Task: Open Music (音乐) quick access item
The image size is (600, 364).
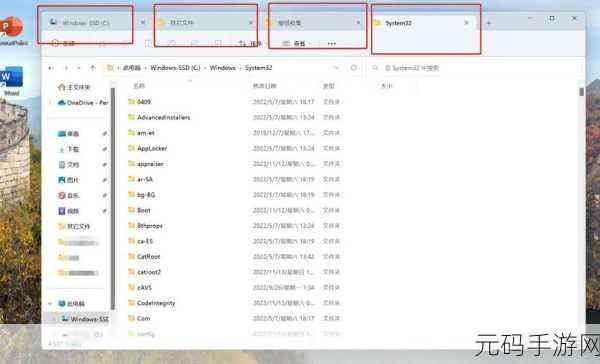Action: 68,196
